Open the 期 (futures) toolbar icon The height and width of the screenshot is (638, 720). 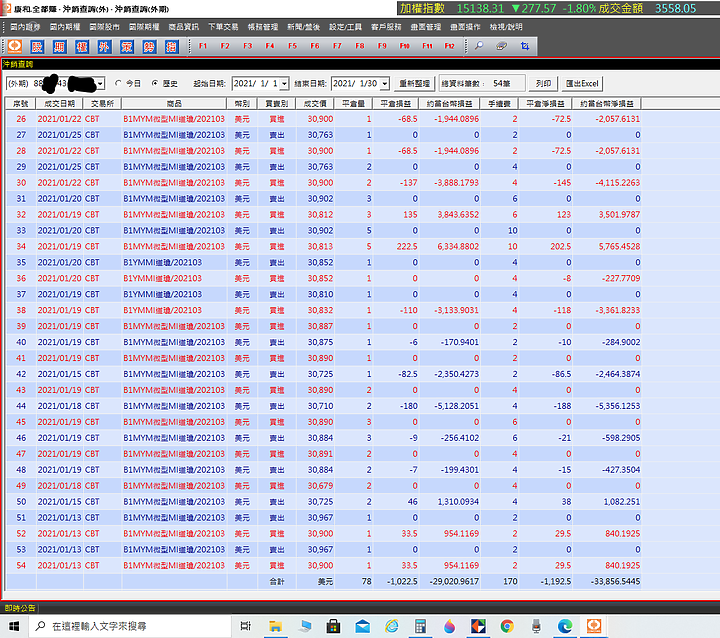coord(59,46)
